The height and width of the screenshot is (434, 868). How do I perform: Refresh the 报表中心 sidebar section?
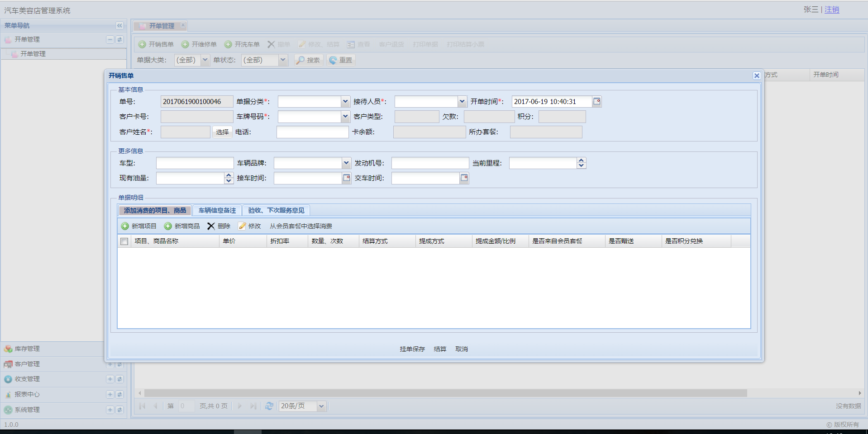click(119, 394)
